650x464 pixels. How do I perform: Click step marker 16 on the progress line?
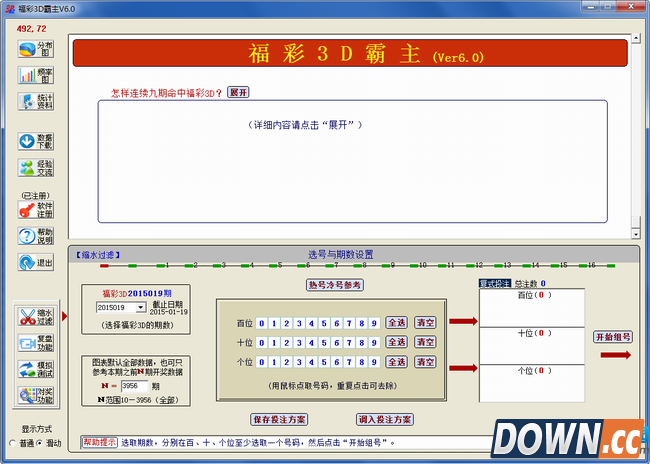point(585,265)
